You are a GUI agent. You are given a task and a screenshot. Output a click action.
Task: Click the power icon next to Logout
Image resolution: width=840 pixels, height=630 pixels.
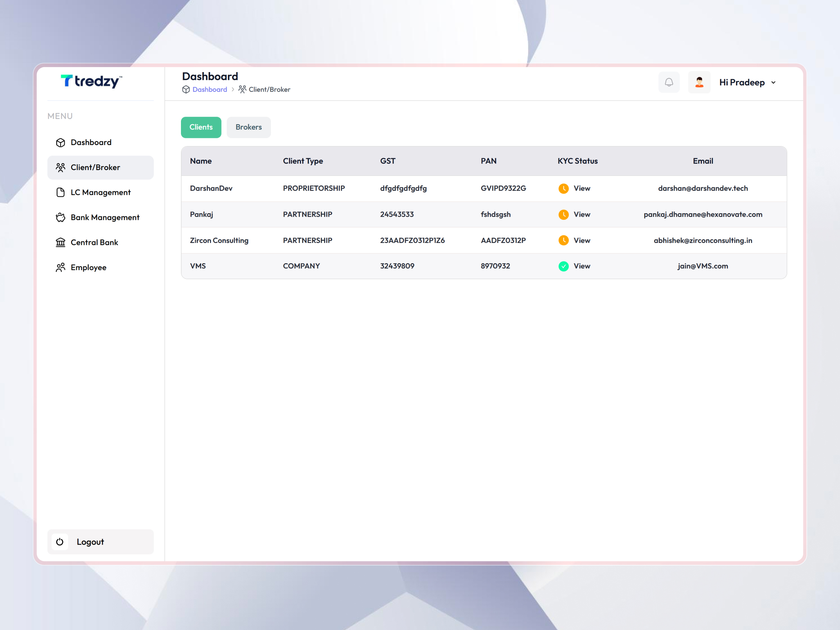click(59, 542)
